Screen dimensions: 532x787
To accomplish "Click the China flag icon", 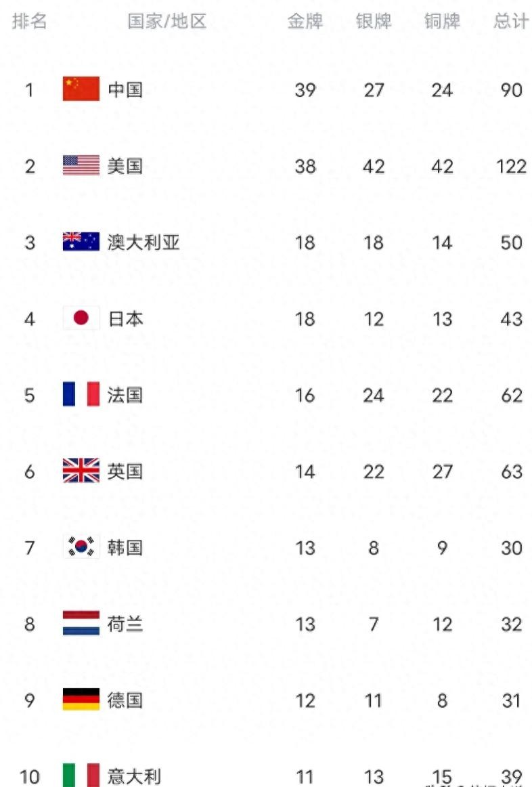I will coord(81,89).
